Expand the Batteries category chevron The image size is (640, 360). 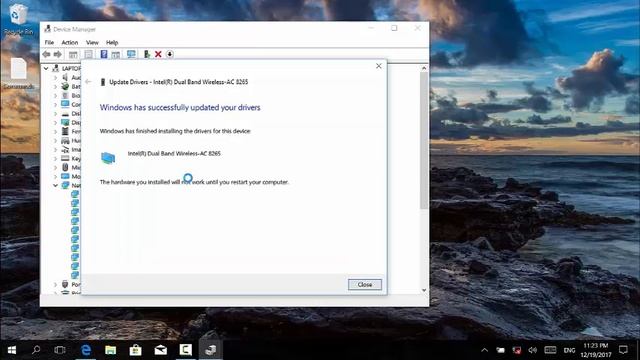[56, 86]
